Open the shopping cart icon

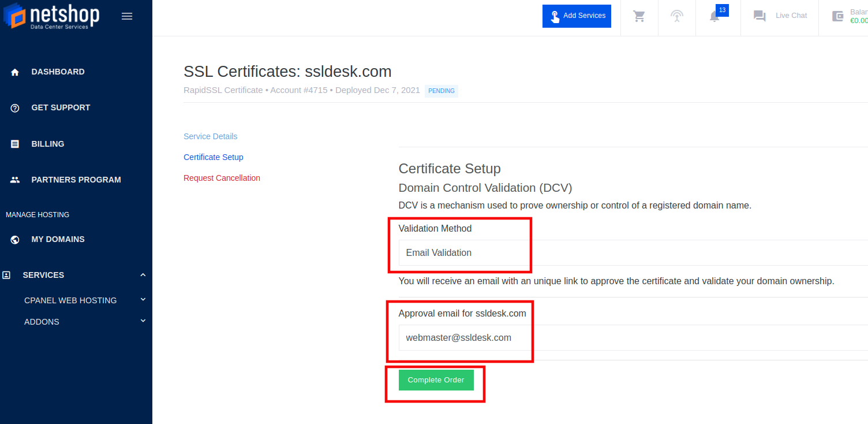click(x=639, y=16)
